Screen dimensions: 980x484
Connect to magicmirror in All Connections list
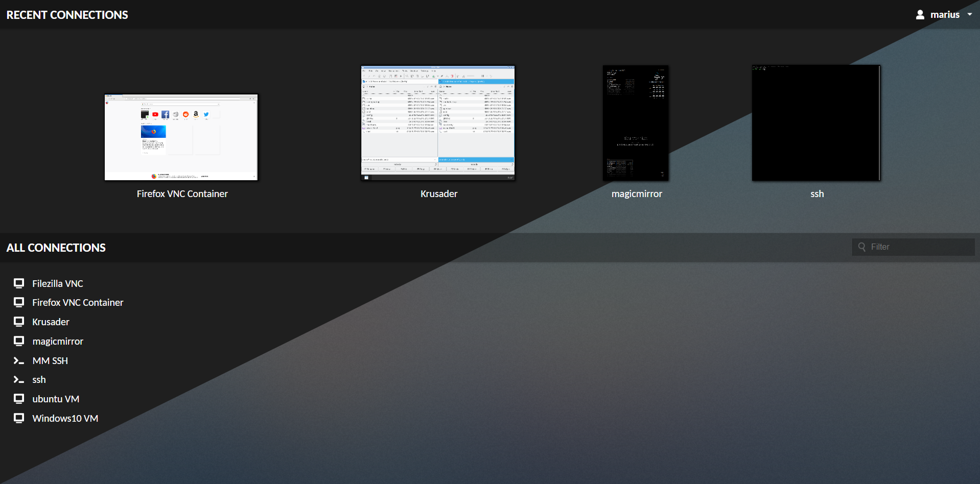click(x=58, y=342)
